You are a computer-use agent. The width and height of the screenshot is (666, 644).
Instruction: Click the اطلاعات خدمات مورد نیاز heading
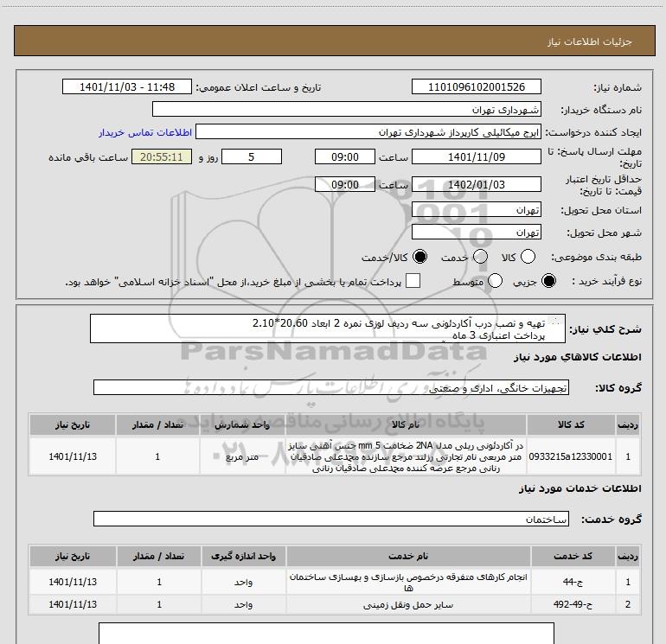pyautogui.click(x=580, y=488)
